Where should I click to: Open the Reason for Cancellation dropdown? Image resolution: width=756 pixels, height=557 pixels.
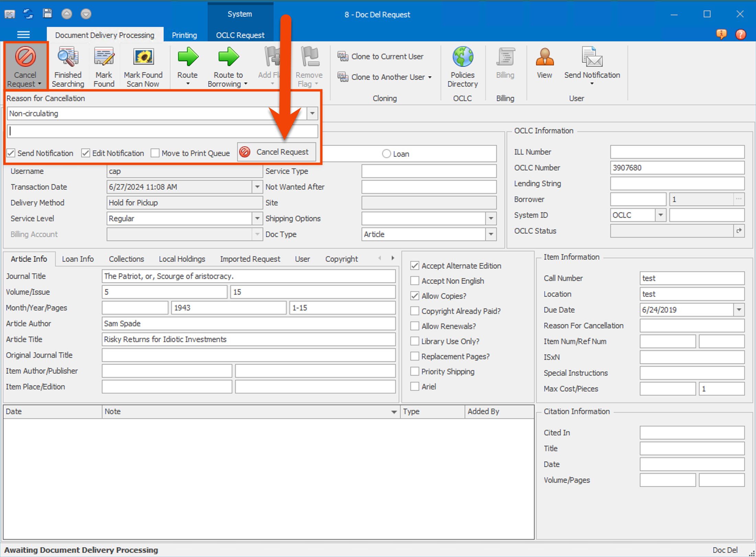point(312,113)
